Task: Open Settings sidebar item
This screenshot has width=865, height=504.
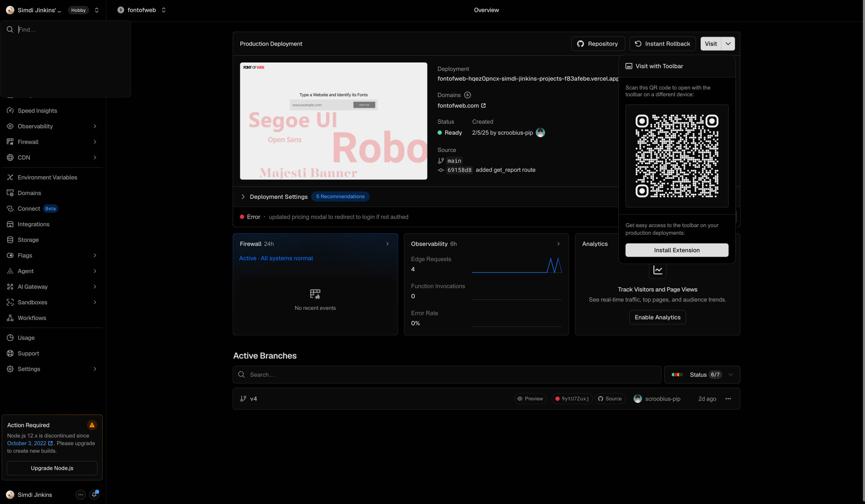Action: click(52, 369)
